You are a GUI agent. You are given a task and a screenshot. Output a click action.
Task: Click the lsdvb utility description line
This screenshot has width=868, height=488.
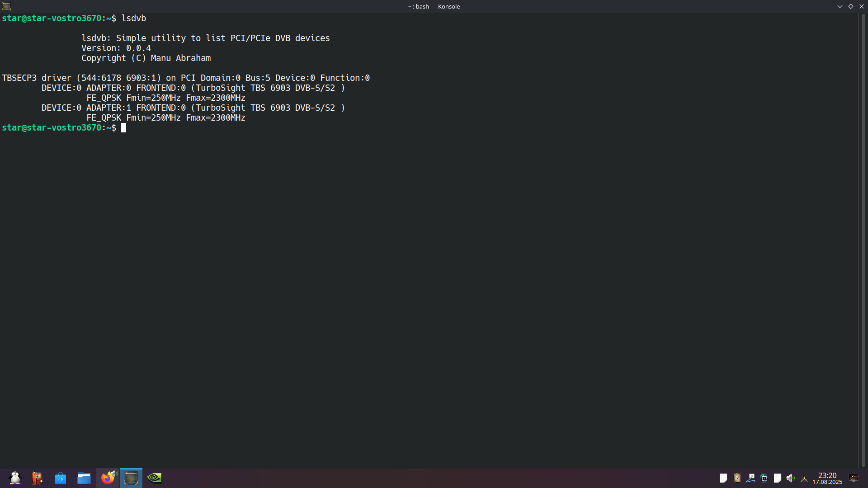click(x=206, y=38)
